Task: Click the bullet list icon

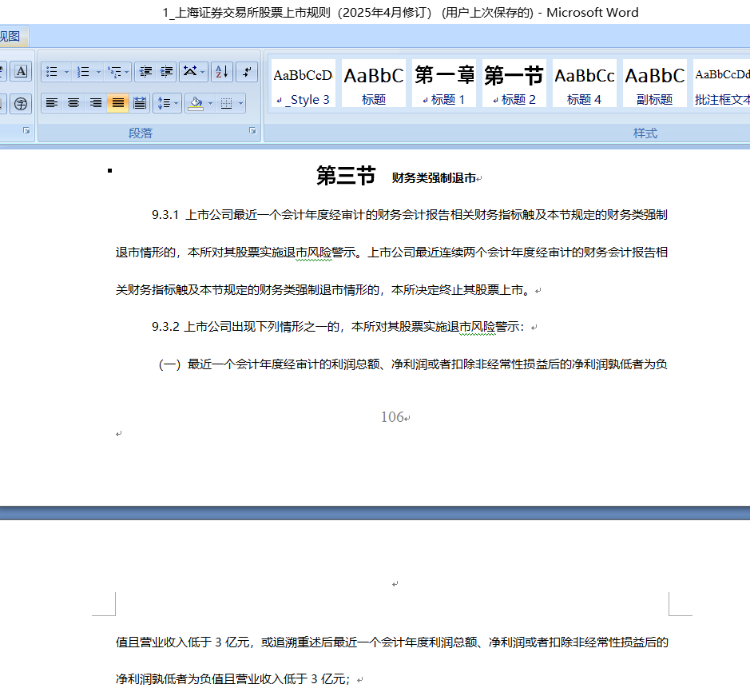Action: click(52, 72)
